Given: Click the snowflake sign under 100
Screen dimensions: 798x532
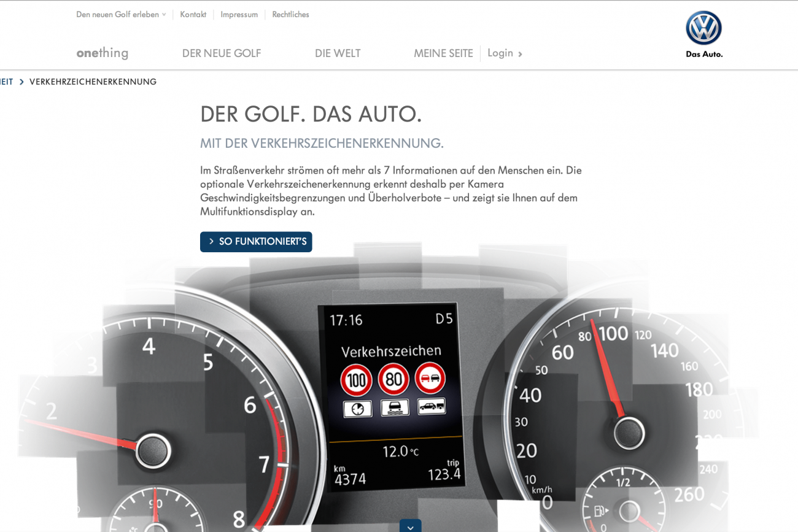Looking at the screenshot, I should click(x=357, y=409).
